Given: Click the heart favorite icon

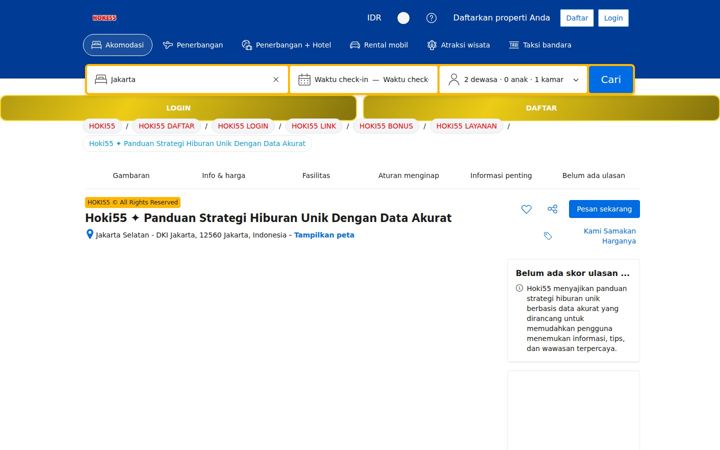Looking at the screenshot, I should 526,209.
